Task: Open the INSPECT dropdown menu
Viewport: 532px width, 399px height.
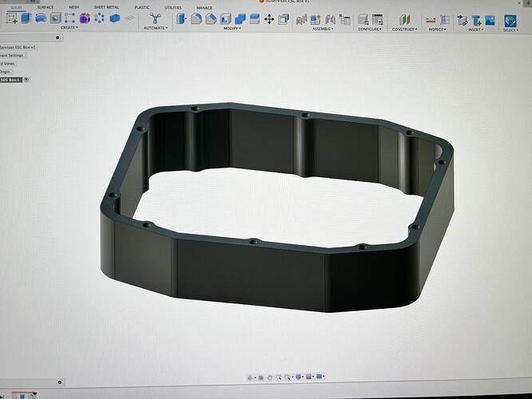Action: click(437, 30)
